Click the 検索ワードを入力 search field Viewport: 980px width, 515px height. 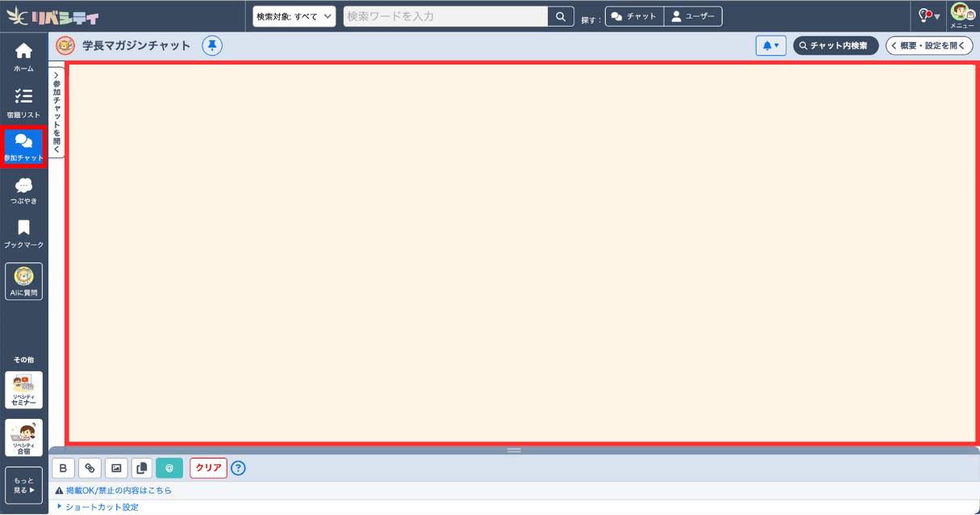click(445, 16)
